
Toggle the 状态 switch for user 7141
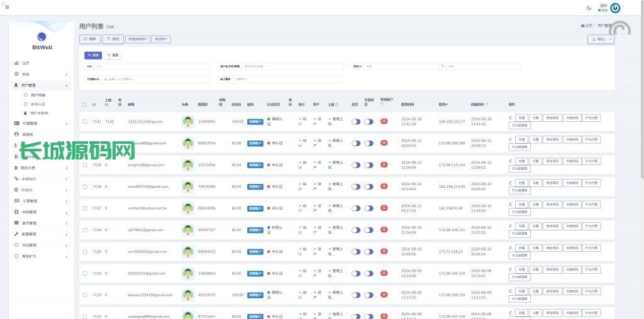click(x=356, y=122)
